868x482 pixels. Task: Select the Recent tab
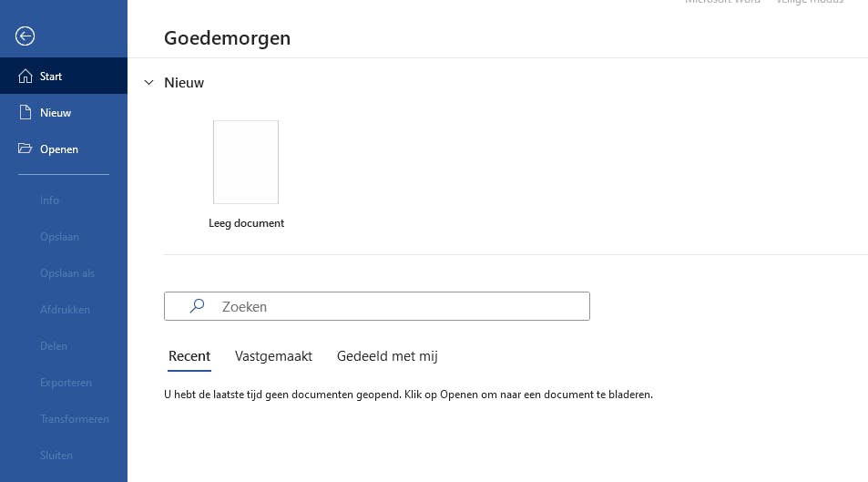[x=189, y=356]
